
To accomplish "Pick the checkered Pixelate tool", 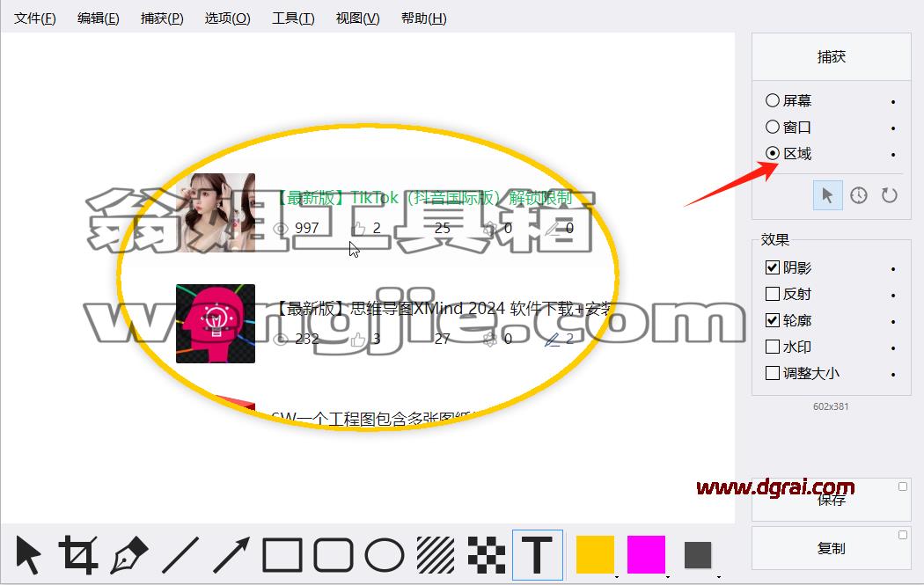I will point(486,554).
